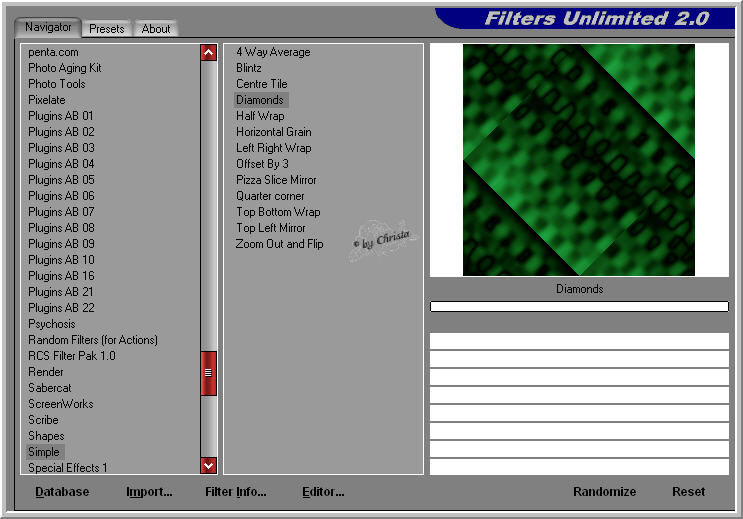Choose the Quarter corner filter

click(270, 196)
